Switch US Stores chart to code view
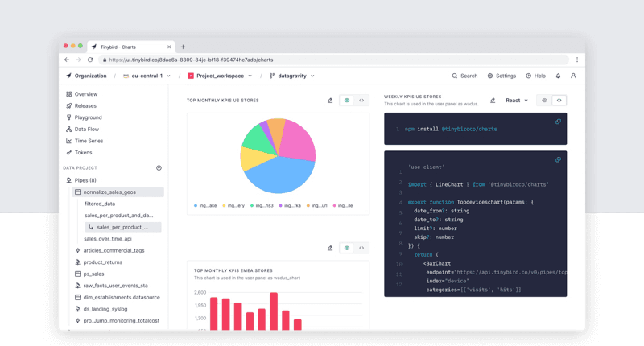 (361, 101)
